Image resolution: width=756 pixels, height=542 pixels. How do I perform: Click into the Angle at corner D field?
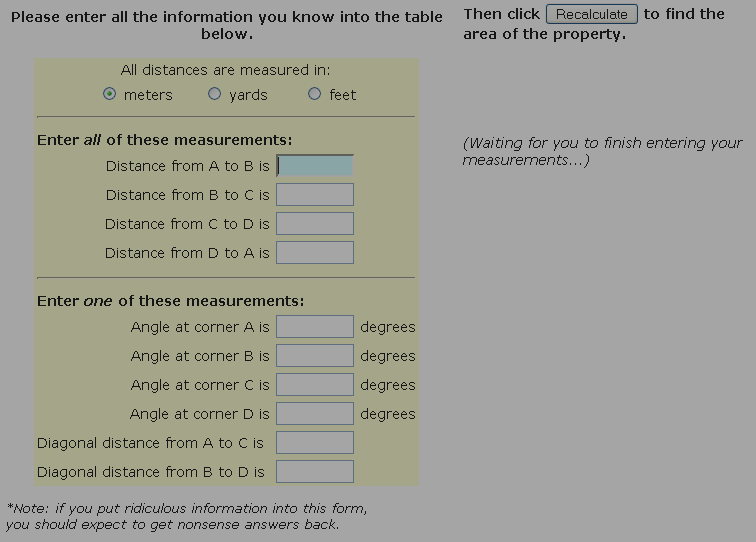[x=315, y=414]
